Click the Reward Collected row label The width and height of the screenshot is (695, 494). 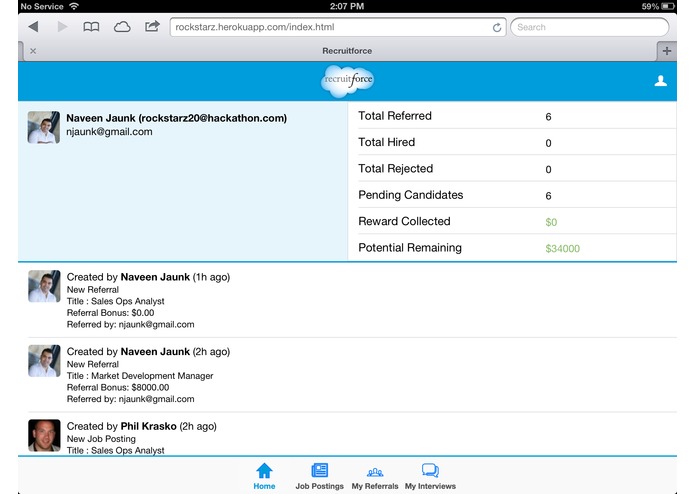[x=404, y=222]
